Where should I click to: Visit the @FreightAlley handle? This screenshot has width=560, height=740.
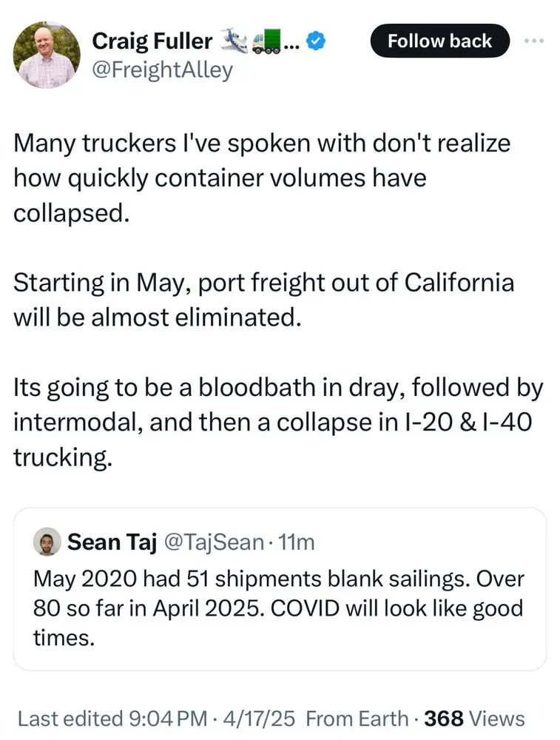pyautogui.click(x=162, y=70)
